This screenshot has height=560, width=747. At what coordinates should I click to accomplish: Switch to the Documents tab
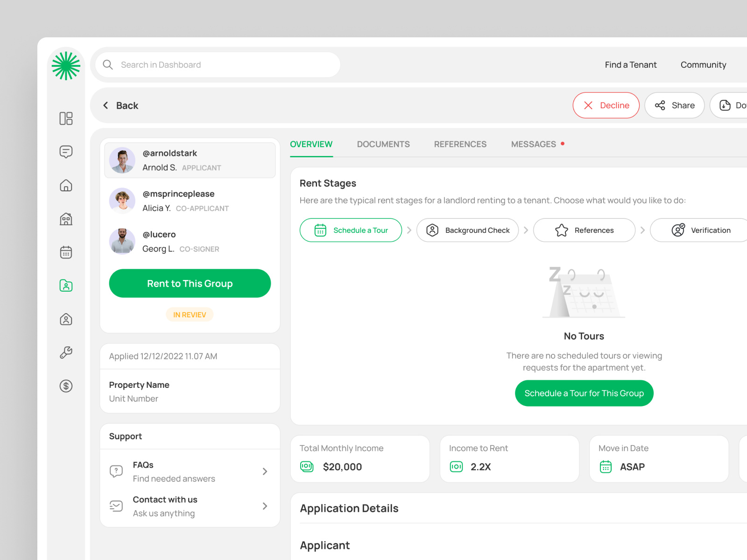point(383,144)
